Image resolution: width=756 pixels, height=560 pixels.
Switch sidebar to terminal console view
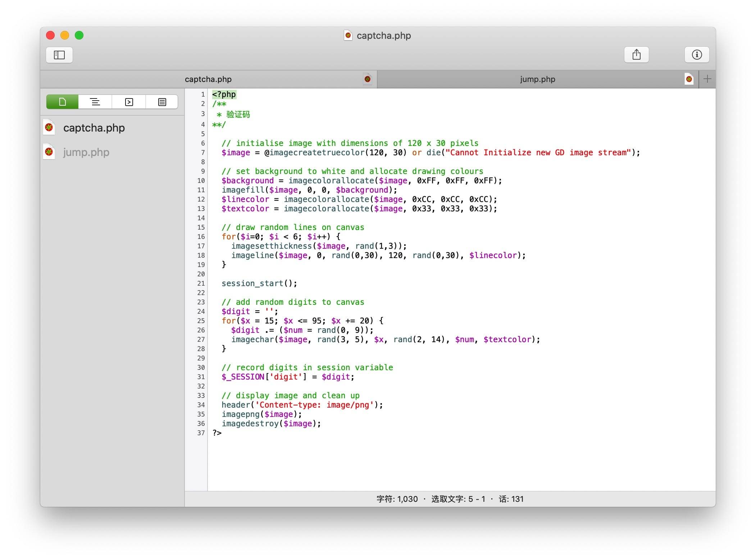pos(129,102)
